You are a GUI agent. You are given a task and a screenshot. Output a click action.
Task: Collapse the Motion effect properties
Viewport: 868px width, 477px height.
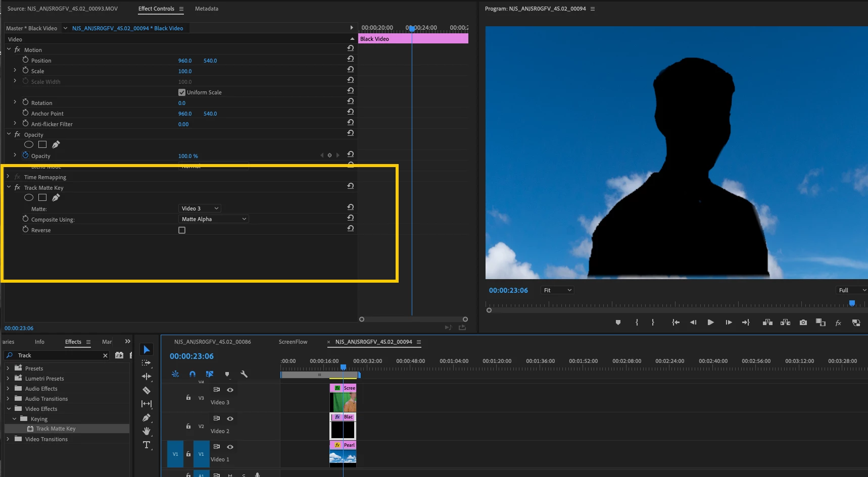click(9, 49)
